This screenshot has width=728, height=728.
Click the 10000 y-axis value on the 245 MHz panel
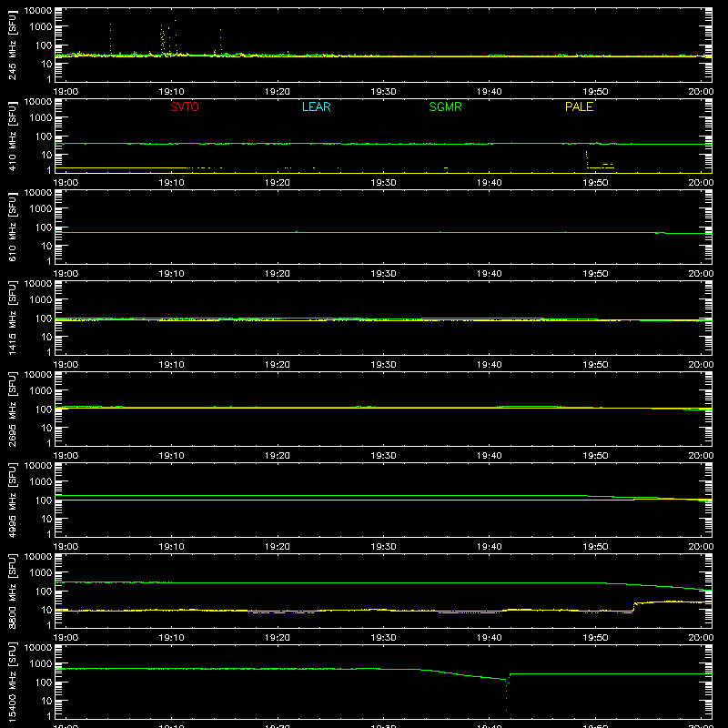[38, 11]
